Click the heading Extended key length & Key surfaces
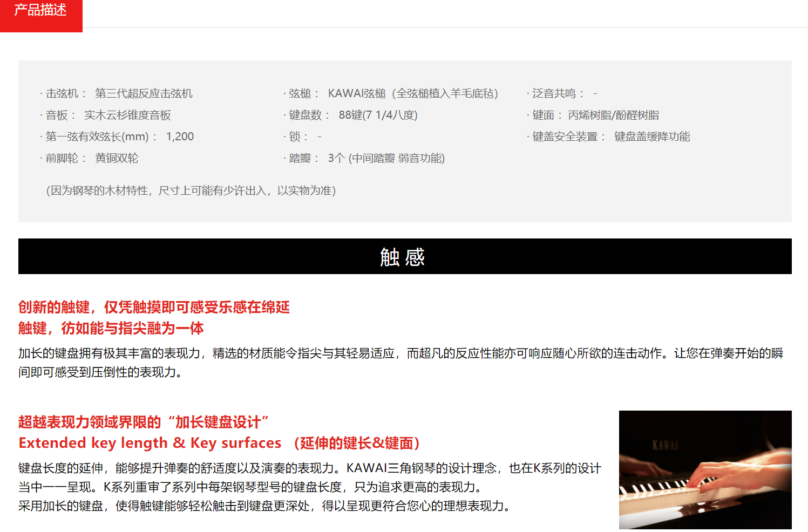 pos(220,443)
